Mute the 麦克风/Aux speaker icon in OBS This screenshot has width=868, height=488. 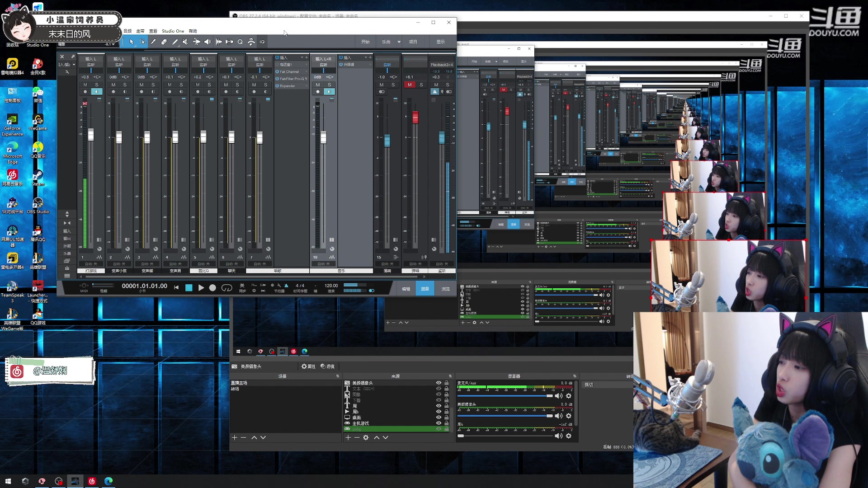pyautogui.click(x=559, y=396)
